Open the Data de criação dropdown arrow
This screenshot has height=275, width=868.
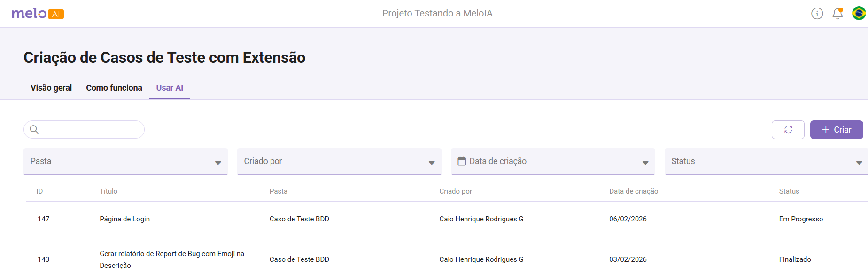(645, 163)
